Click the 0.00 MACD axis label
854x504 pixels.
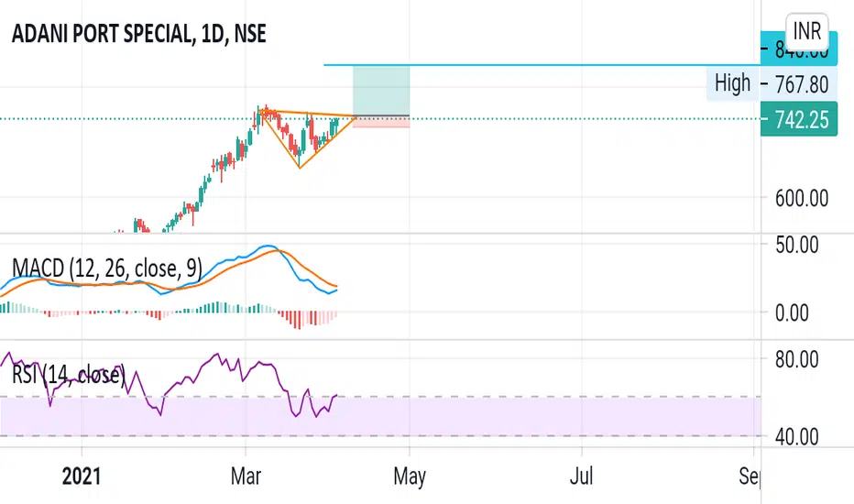792,313
